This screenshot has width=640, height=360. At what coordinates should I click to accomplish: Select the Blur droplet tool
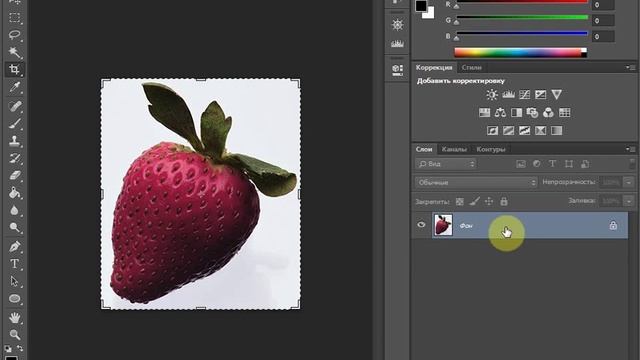[15, 210]
